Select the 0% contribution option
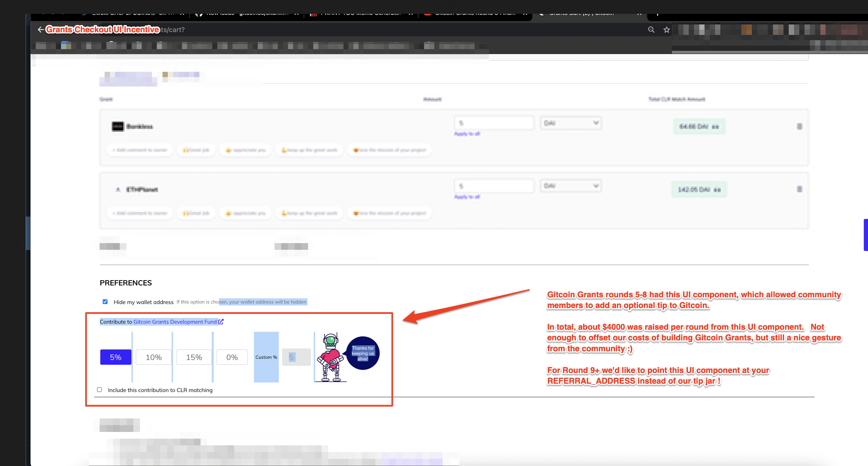Screen dimensions: 868x466 (232, 357)
